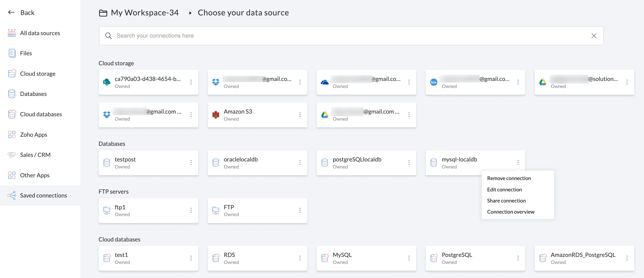Image resolution: width=644 pixels, height=278 pixels.
Task: Click the search magnifier icon
Action: pos(108,36)
